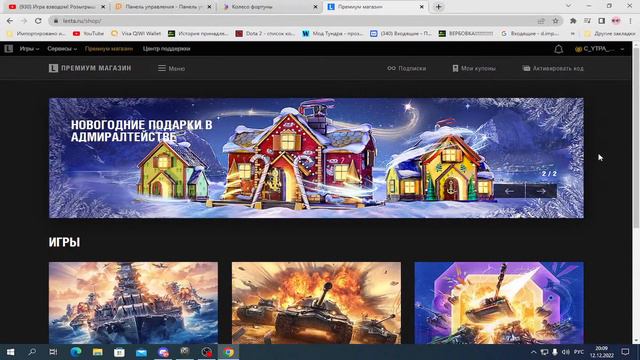Click the media control icon in Chrome toolbar

[x=587, y=21]
